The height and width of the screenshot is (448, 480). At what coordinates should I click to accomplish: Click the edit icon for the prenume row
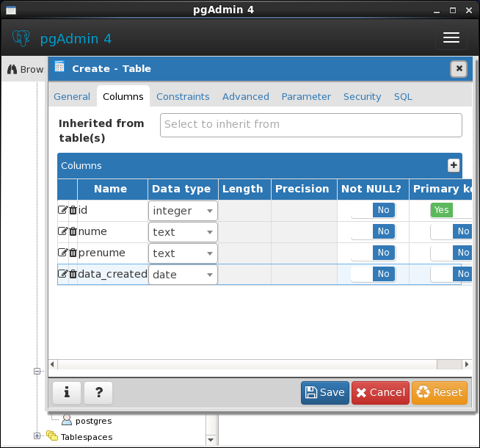[62, 253]
